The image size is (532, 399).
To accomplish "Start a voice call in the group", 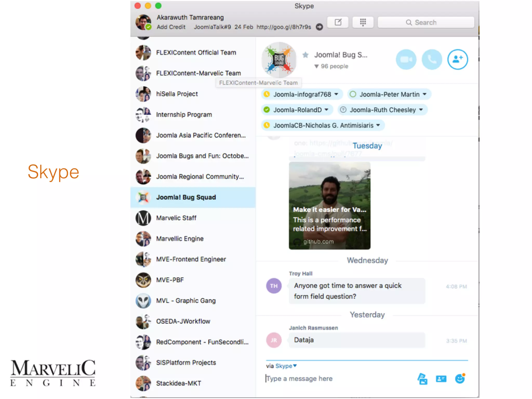I will [x=432, y=59].
